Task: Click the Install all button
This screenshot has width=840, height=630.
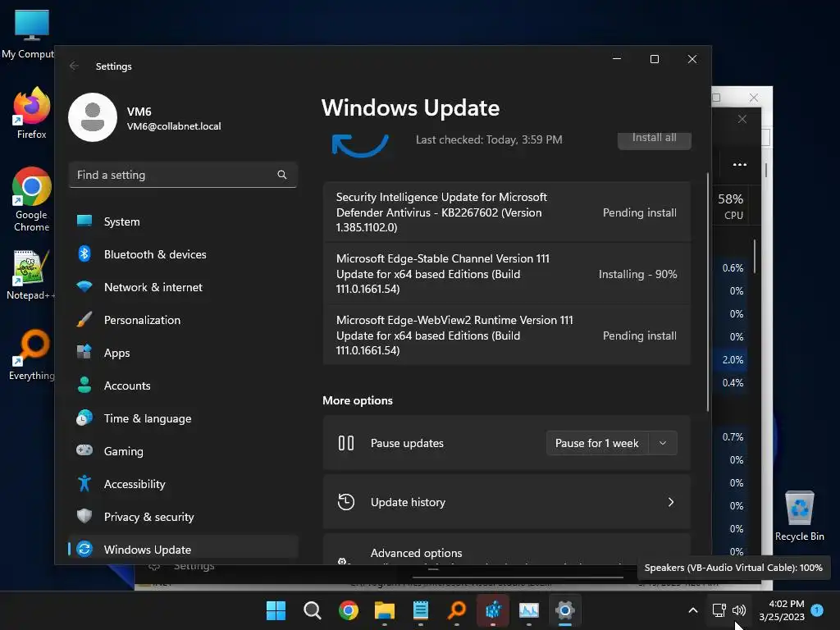Action: pos(654,139)
